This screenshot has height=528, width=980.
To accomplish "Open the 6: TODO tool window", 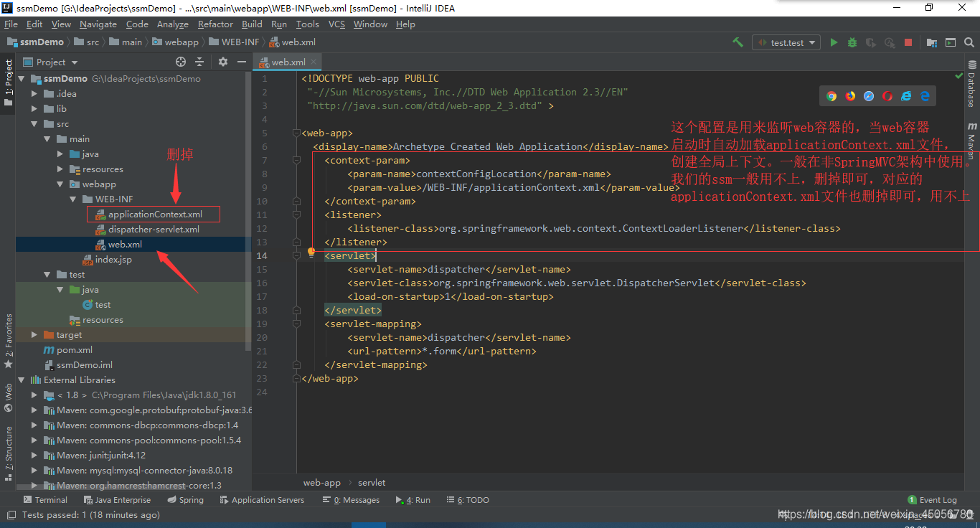I will pyautogui.click(x=467, y=500).
